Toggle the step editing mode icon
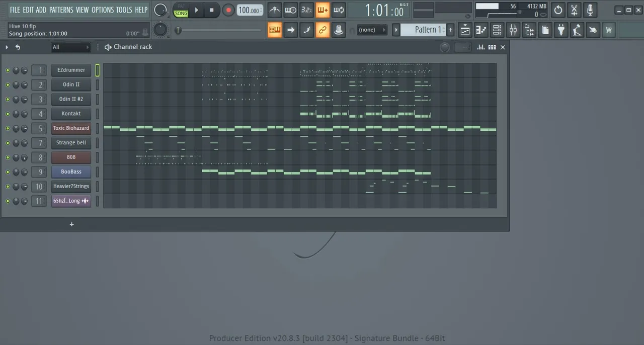 coord(306,30)
